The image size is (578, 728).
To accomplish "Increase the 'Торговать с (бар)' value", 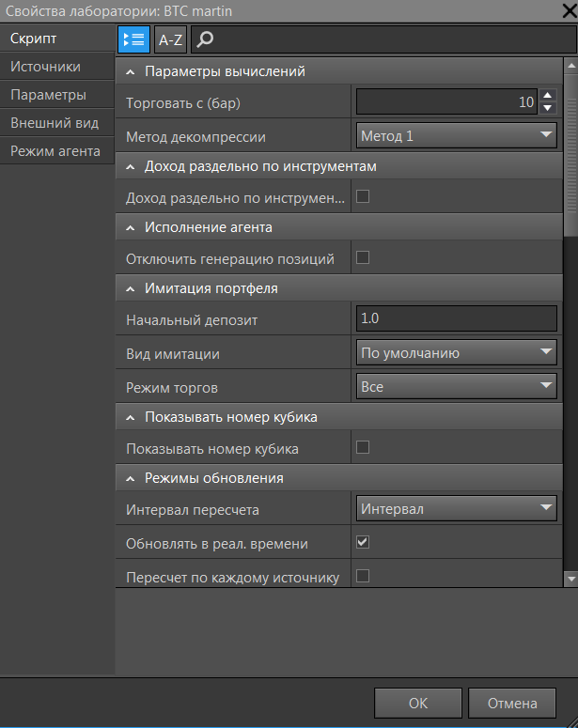I will 549,95.
